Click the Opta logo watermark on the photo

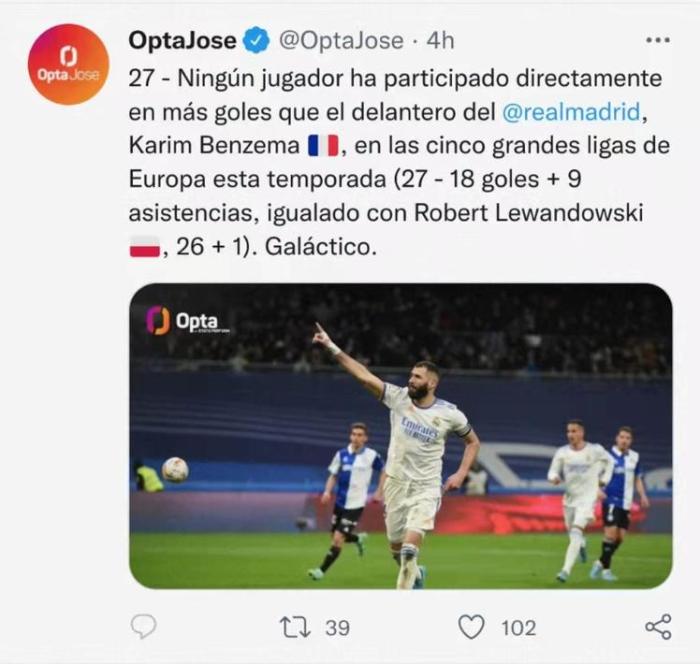[187, 321]
